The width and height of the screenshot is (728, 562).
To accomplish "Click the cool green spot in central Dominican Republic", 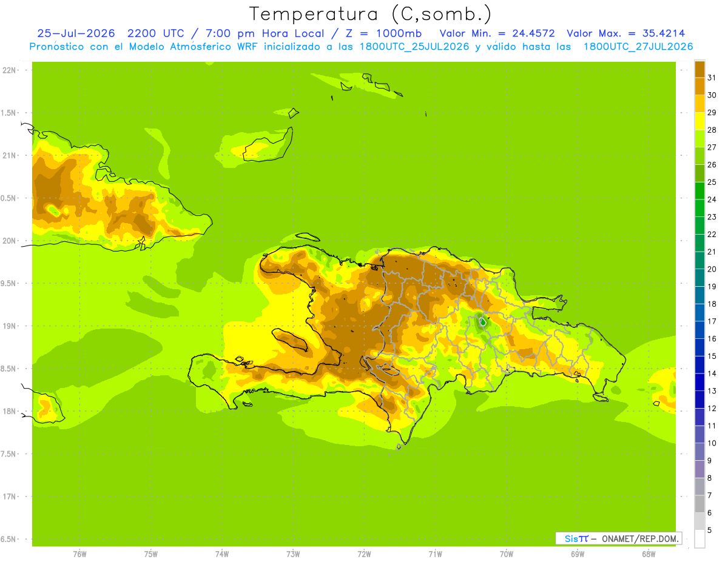I will point(482,322).
